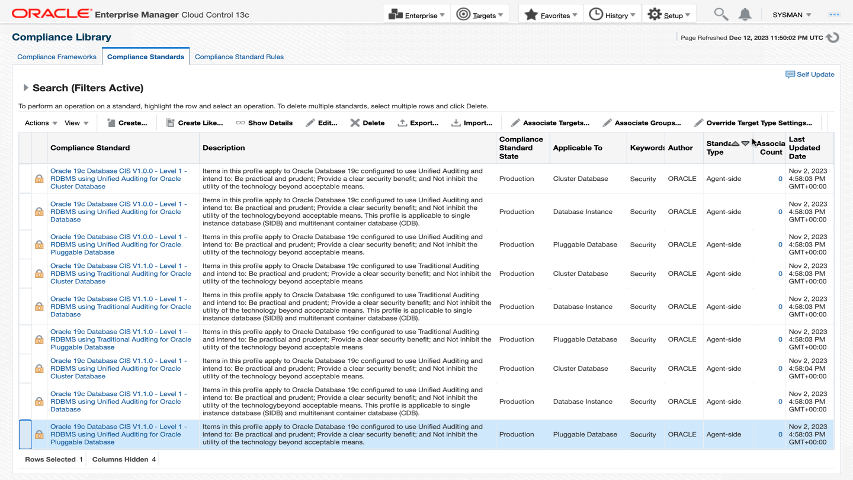Open V1.1.0 Unified Auditing Oracle Database standard
This screenshot has width=853, height=480.
[119, 402]
